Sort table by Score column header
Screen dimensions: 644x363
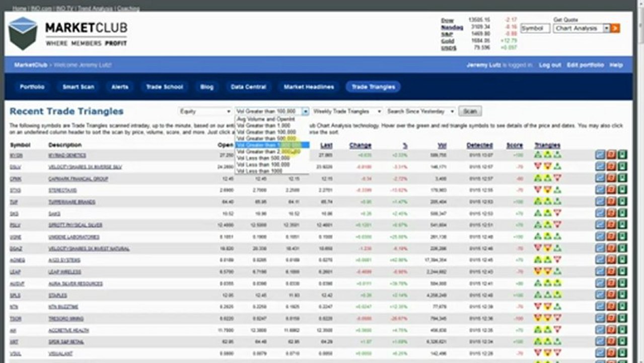tap(515, 145)
